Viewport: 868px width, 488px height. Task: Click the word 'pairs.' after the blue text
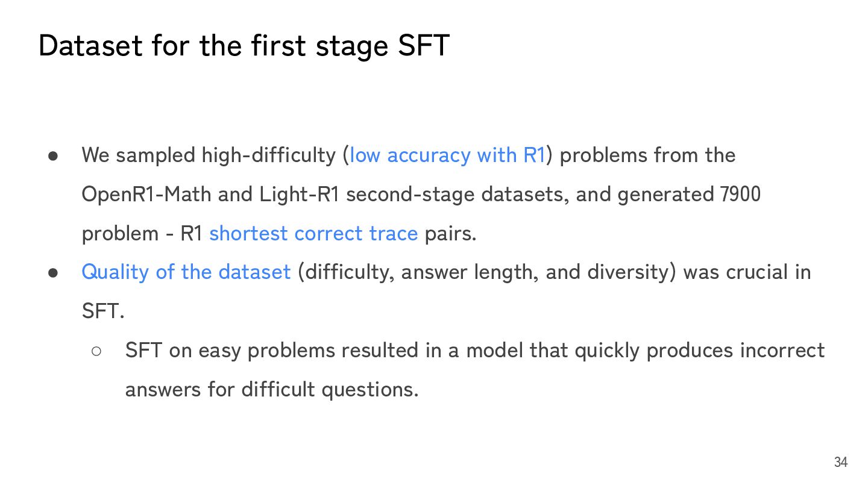click(x=450, y=233)
